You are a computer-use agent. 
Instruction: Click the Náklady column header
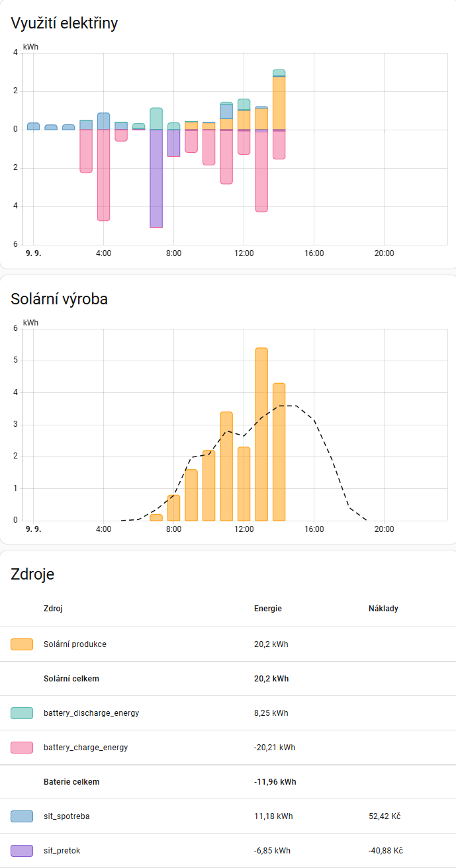383,609
